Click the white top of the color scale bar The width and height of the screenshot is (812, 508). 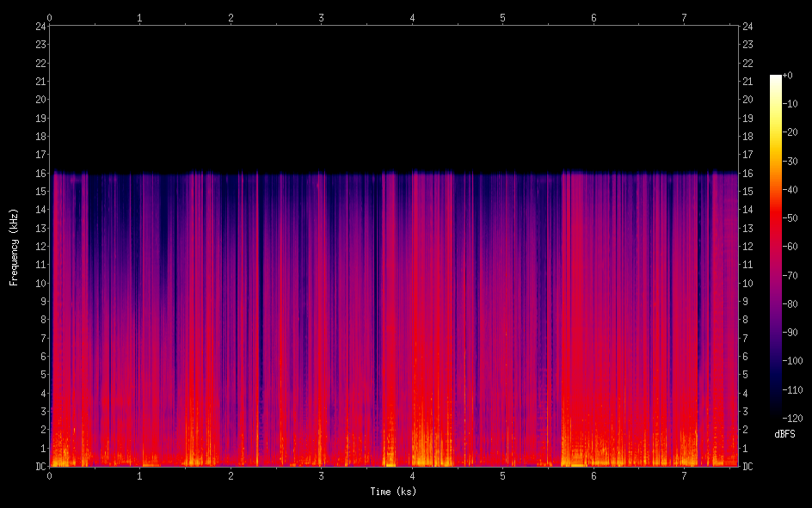click(776, 77)
